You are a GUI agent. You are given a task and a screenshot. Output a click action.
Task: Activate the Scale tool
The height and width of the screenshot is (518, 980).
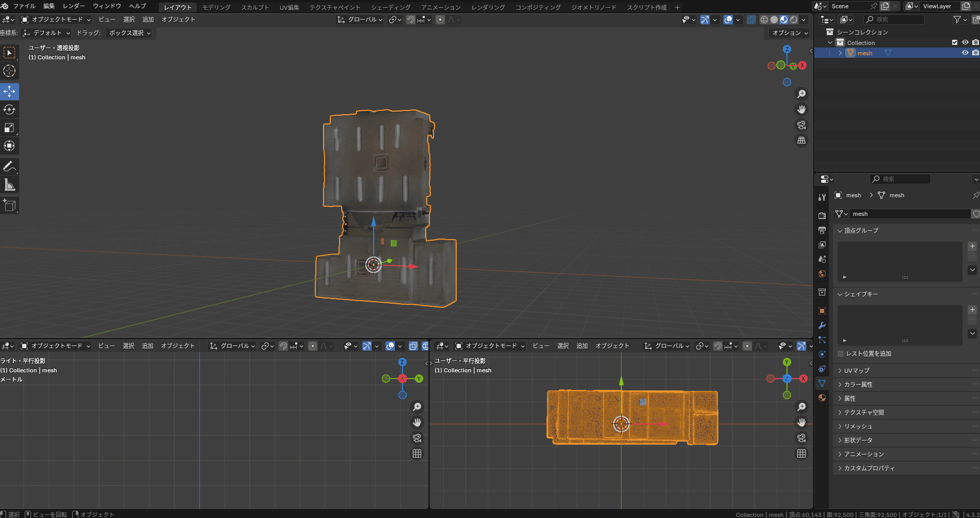(x=9, y=128)
